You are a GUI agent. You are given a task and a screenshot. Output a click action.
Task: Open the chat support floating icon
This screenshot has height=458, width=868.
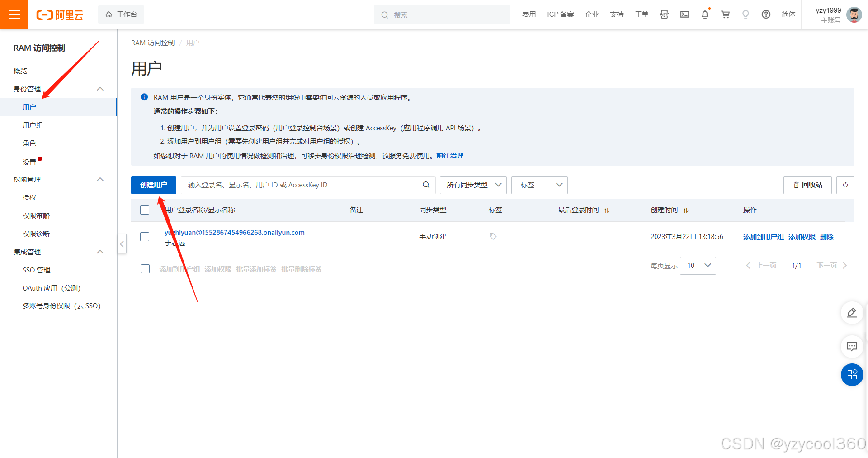(x=852, y=346)
